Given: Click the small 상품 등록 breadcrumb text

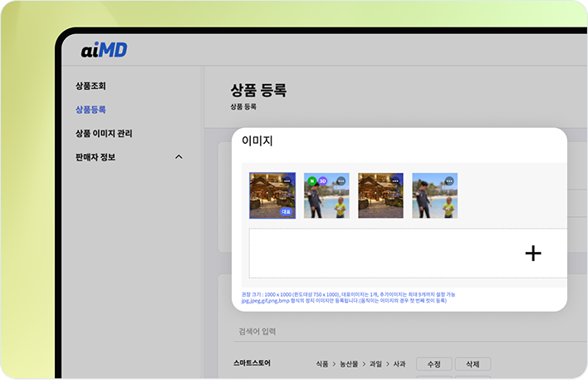Looking at the screenshot, I should [x=243, y=106].
